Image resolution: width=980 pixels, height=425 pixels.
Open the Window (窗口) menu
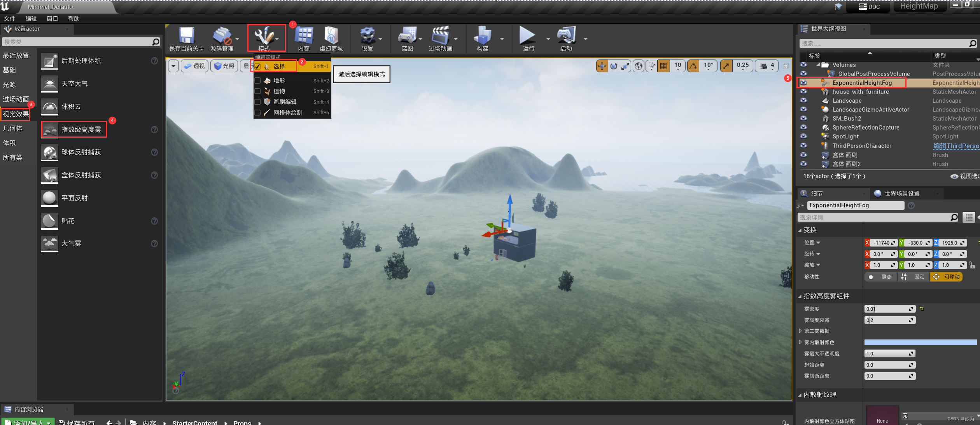tap(52, 19)
